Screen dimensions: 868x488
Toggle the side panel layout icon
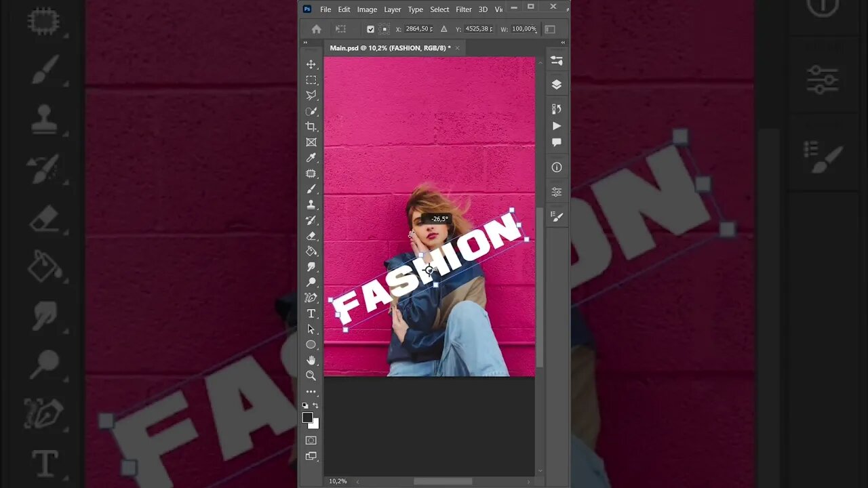pos(550,29)
